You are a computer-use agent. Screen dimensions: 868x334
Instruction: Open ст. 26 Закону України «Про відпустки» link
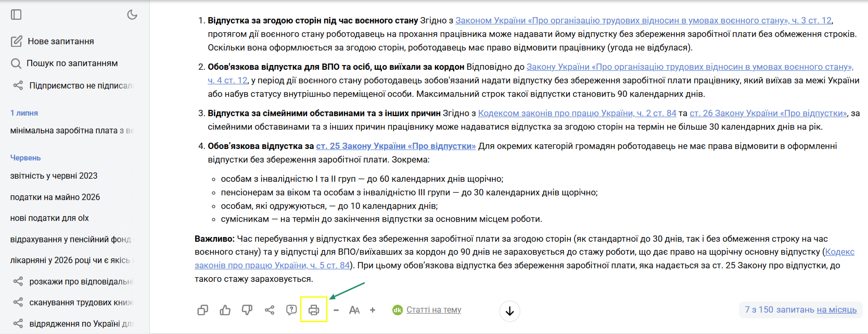pos(769,113)
